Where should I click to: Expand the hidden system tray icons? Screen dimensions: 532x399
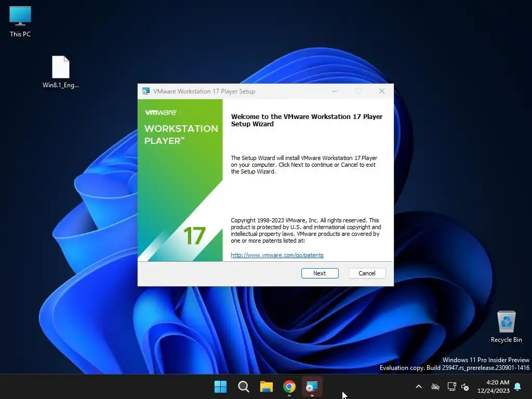tap(419, 387)
